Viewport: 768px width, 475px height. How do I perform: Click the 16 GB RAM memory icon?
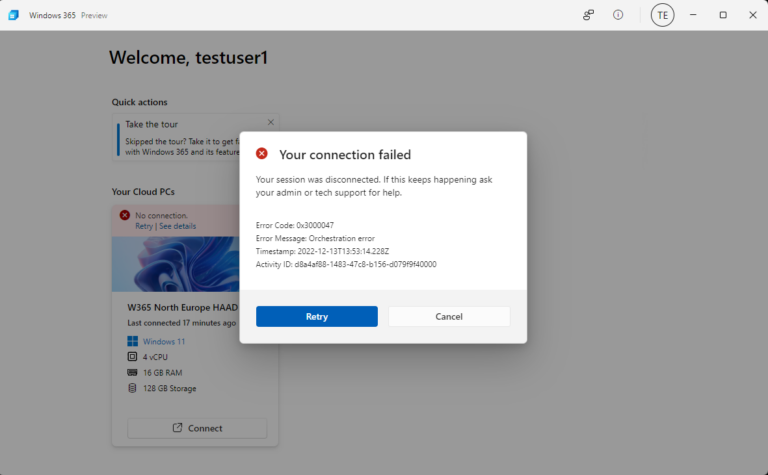(132, 373)
